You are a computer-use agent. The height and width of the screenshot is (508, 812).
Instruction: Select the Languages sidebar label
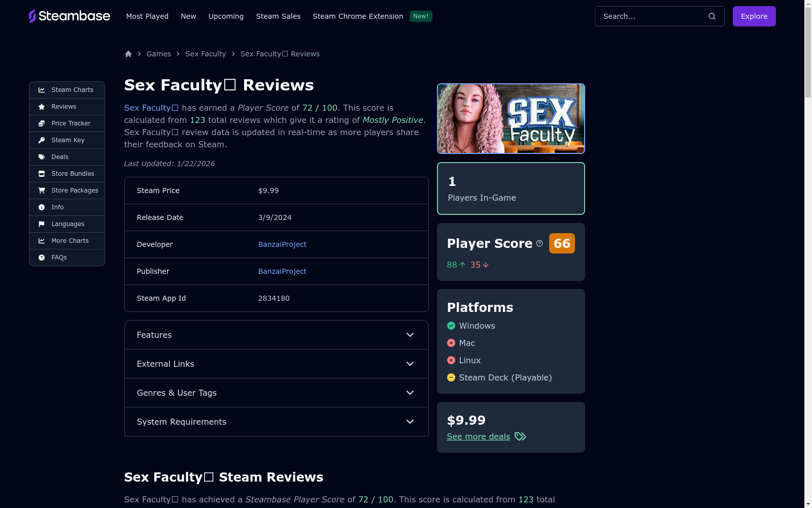[68, 224]
